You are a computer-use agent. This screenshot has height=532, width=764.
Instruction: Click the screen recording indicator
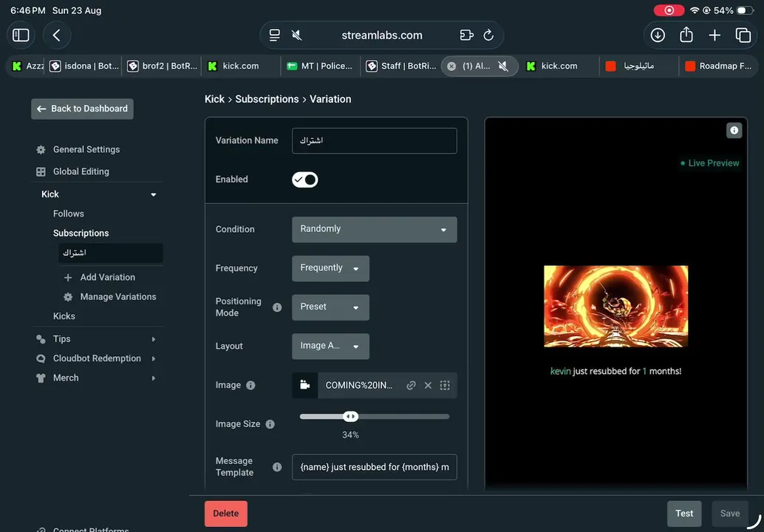pos(669,10)
